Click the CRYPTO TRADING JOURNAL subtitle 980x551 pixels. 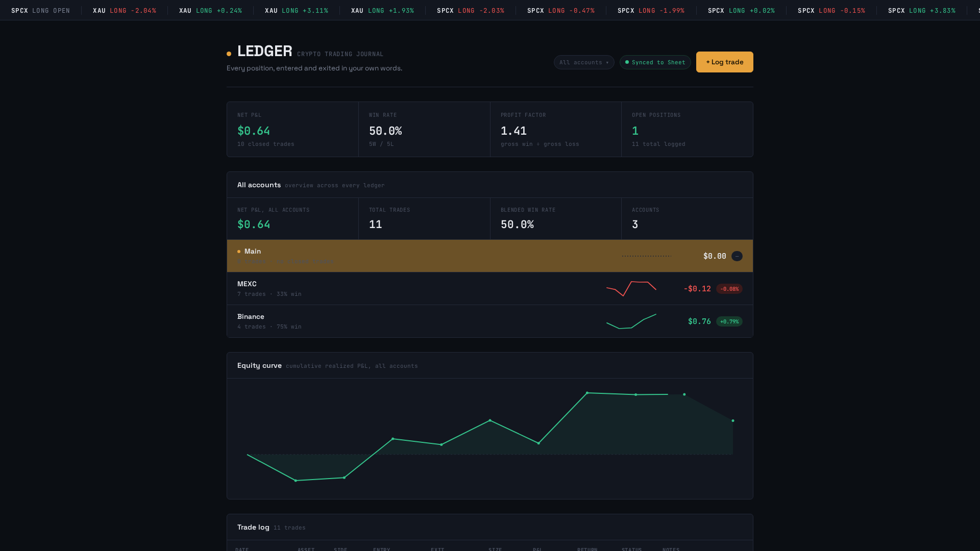(x=340, y=54)
